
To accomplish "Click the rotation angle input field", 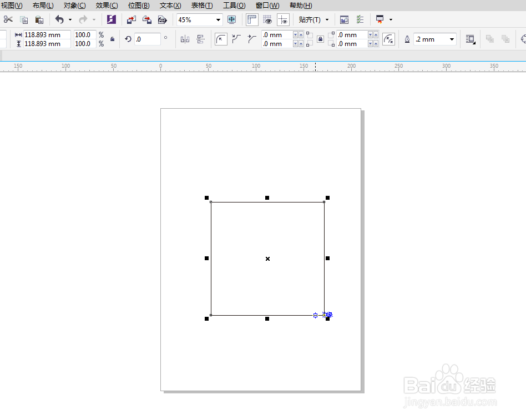I will tap(147, 39).
